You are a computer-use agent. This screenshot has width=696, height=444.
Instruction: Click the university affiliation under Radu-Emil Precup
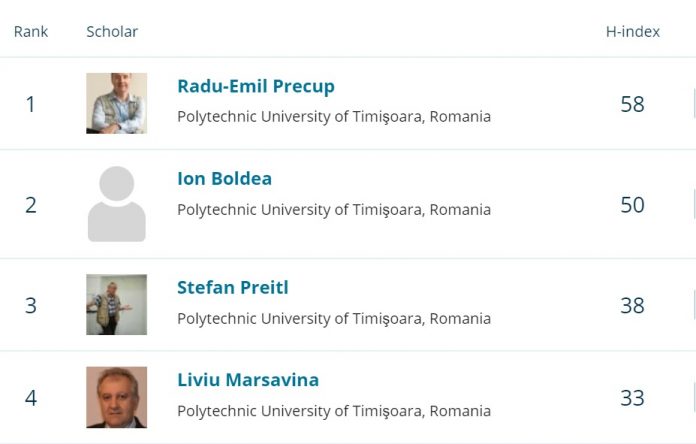(333, 116)
